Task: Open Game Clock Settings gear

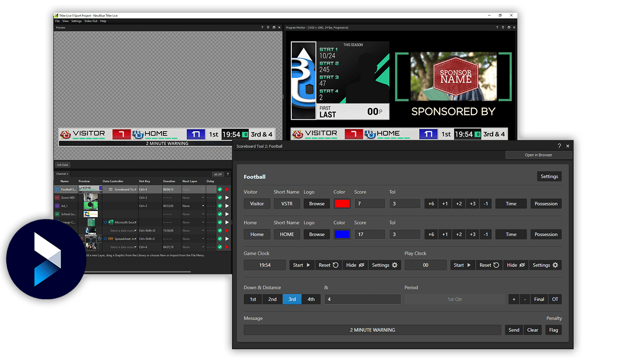Action: pyautogui.click(x=385, y=265)
